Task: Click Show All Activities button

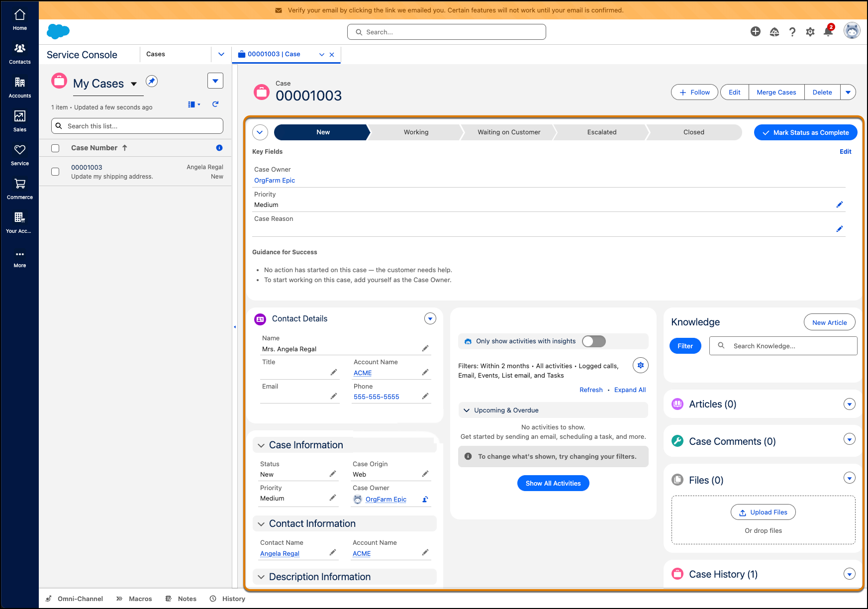Action: [x=553, y=483]
